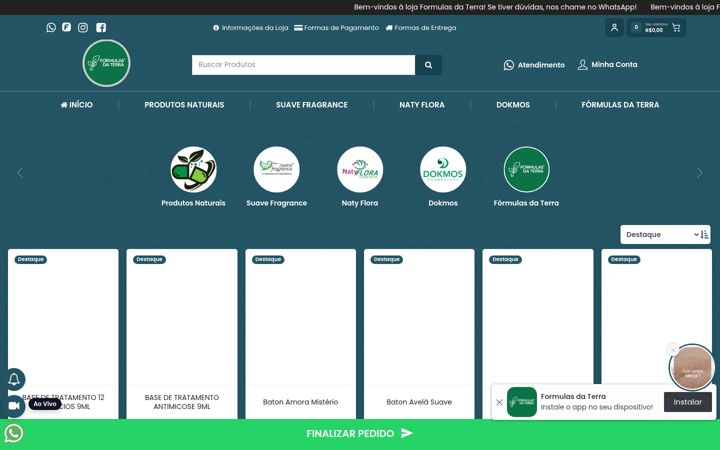Open DOKMOS menu item
This screenshot has width=720, height=450.
coord(513,105)
